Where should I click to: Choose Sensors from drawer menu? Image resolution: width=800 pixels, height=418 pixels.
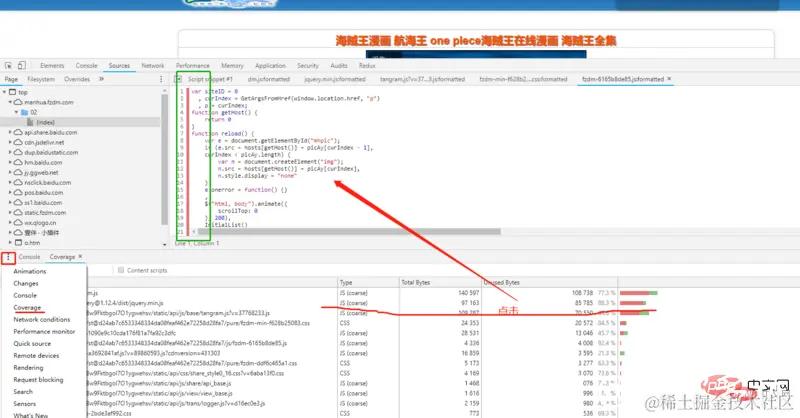tap(24, 404)
